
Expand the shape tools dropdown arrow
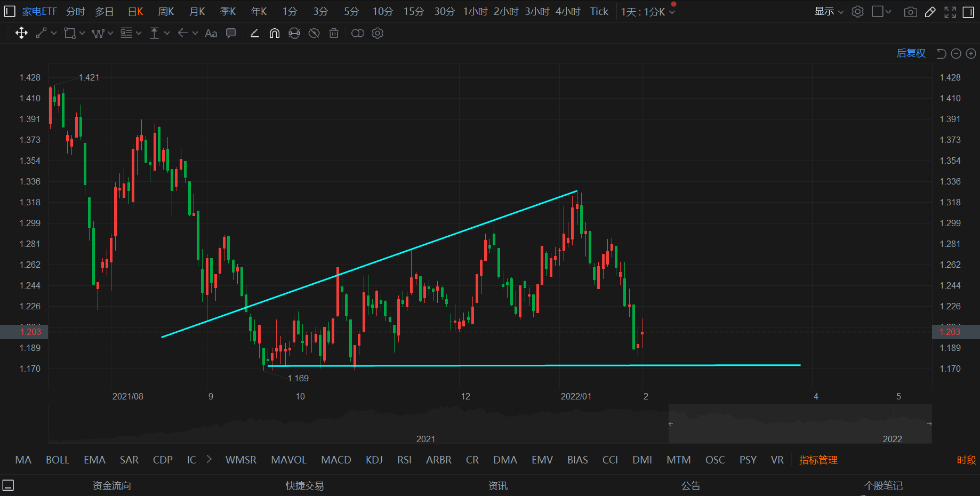click(82, 33)
